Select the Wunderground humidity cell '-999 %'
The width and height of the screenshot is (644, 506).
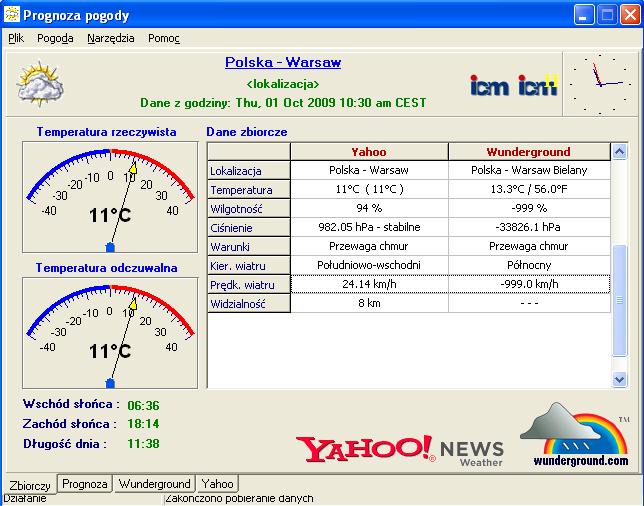pos(529,208)
